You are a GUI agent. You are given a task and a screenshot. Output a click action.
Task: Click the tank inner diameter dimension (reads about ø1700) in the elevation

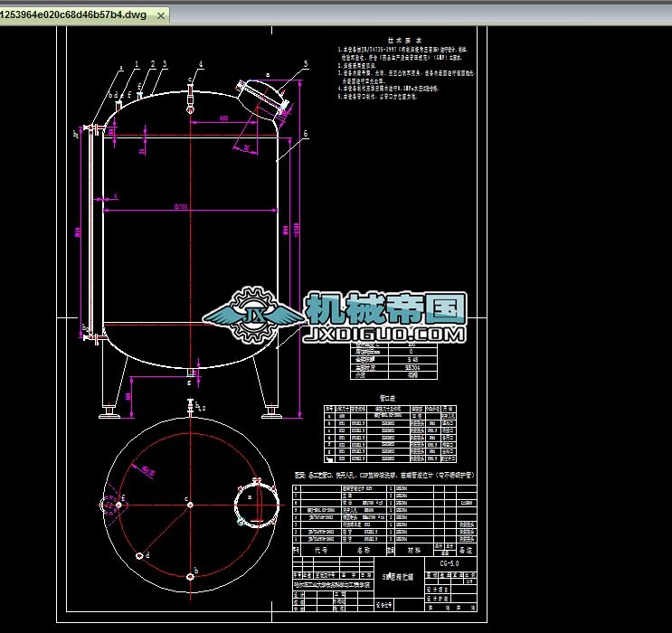(x=181, y=206)
